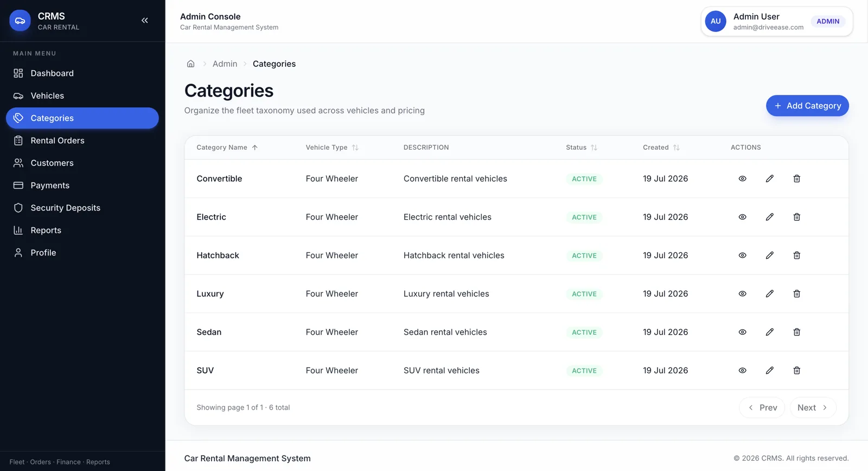Go to the Prev page

click(762, 408)
